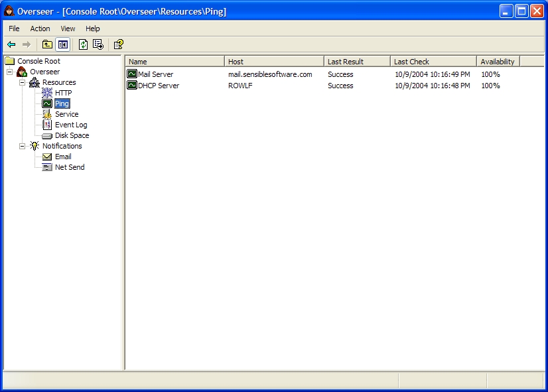The image size is (548, 392).
Task: Go up one level in toolbar
Action: point(47,44)
